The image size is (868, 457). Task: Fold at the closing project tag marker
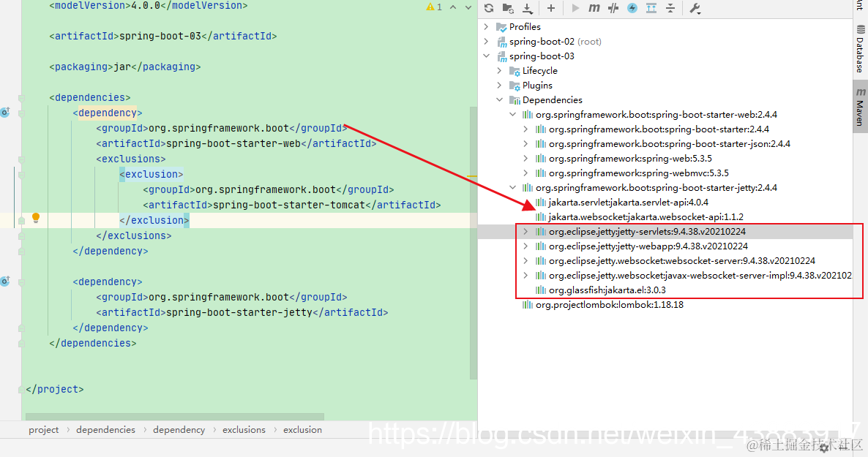pyautogui.click(x=21, y=390)
